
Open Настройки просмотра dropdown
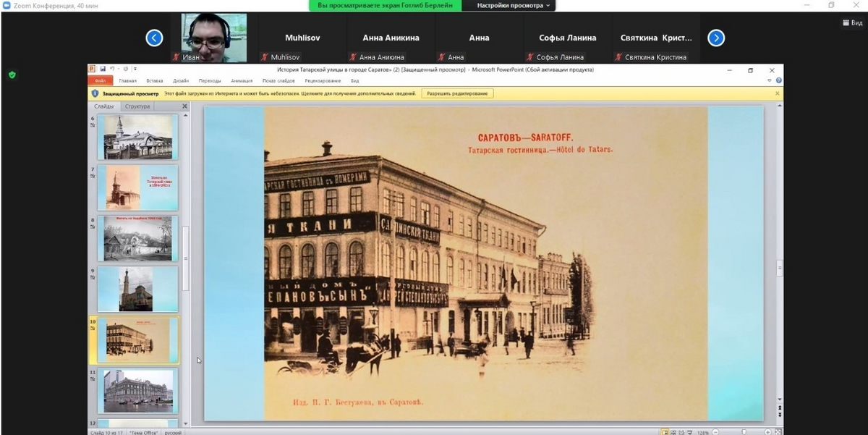point(513,6)
